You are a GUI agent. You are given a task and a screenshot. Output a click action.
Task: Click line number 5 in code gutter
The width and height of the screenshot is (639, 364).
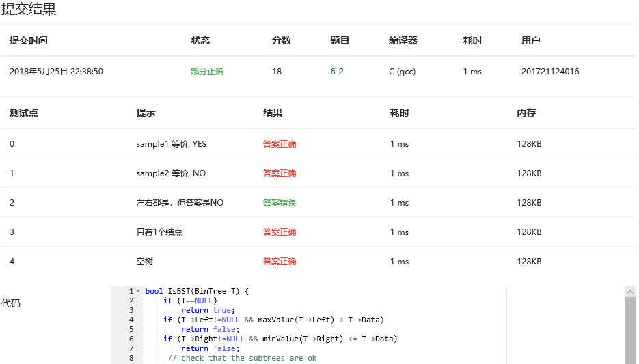coord(131,329)
